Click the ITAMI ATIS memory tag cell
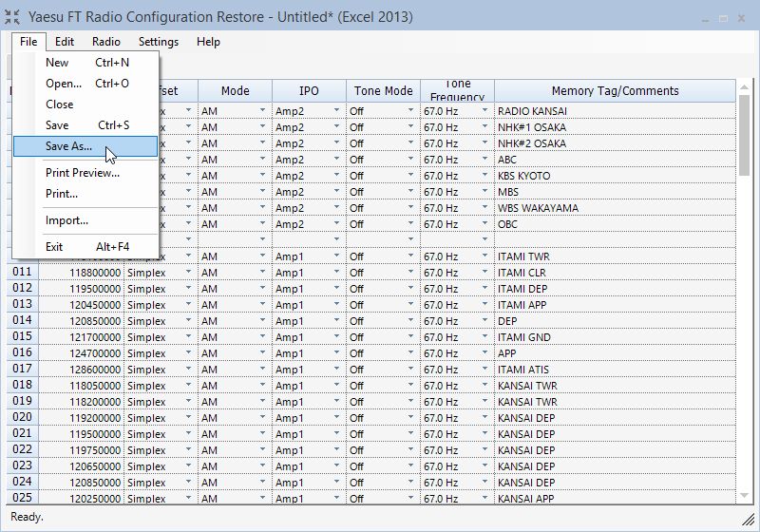 [x=615, y=370]
